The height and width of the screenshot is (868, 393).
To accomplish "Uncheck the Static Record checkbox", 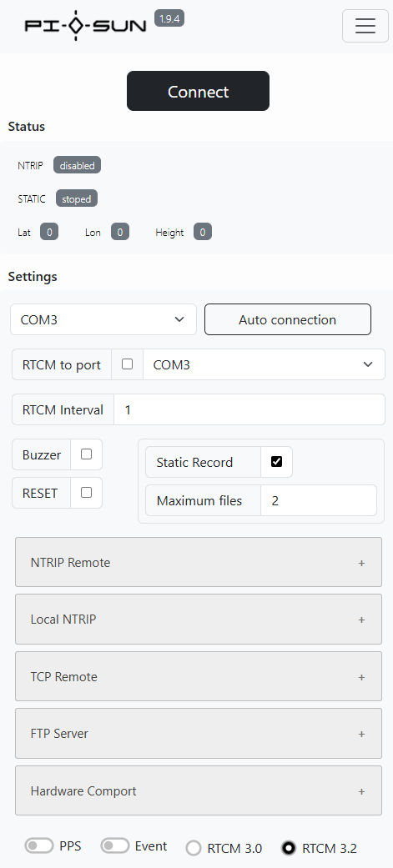I will coord(276,461).
